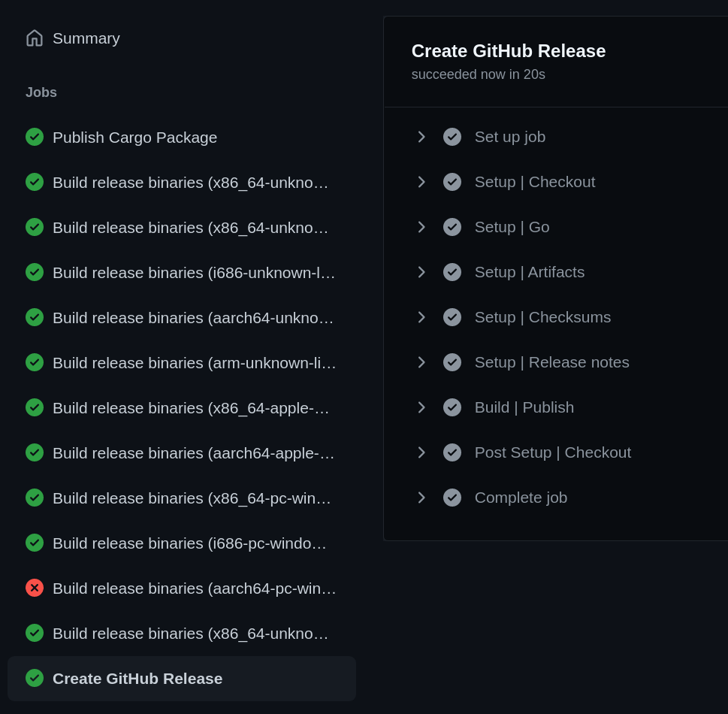Screen dimensions: 728x714
Task: Click green check icon for i686-pc-windows build
Action: click(x=35, y=543)
